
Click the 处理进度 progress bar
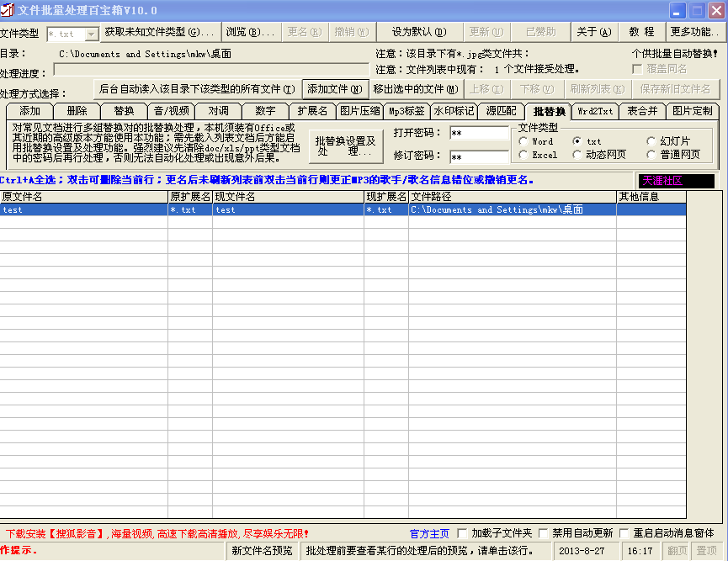pos(211,70)
